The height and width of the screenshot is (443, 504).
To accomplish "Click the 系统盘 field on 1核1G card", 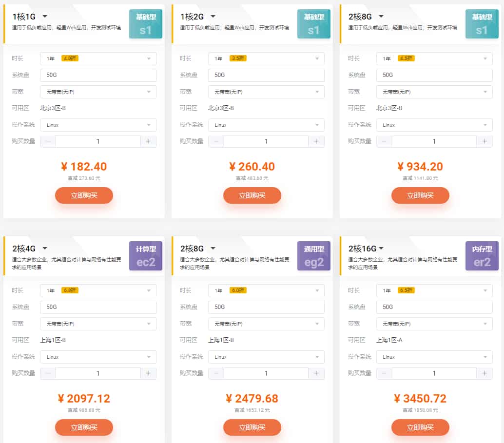I will (98, 75).
